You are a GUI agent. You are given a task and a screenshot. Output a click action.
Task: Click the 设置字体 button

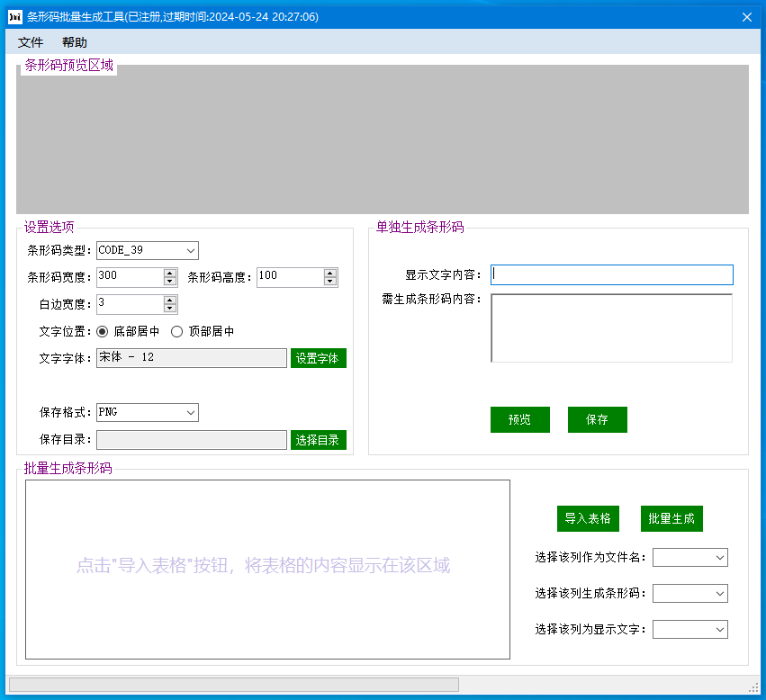coord(319,358)
